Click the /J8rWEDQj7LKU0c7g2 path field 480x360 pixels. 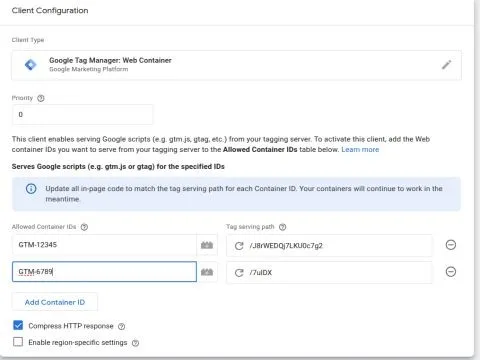point(329,246)
